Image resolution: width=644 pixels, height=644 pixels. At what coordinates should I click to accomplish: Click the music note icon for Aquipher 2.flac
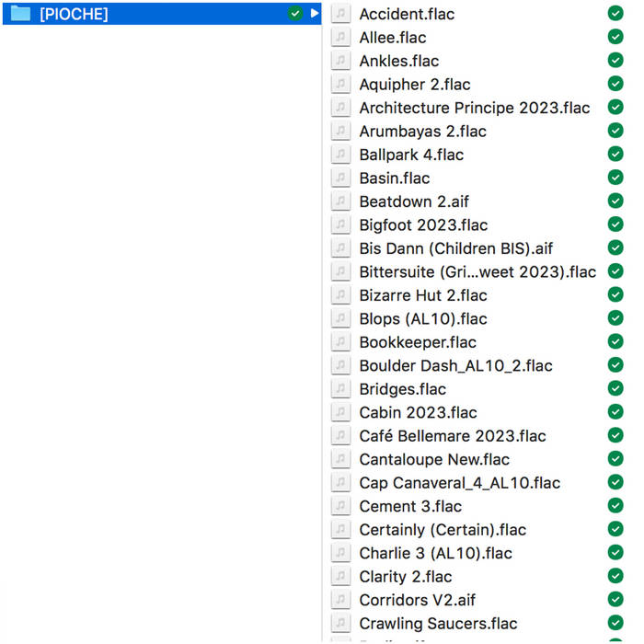click(341, 84)
